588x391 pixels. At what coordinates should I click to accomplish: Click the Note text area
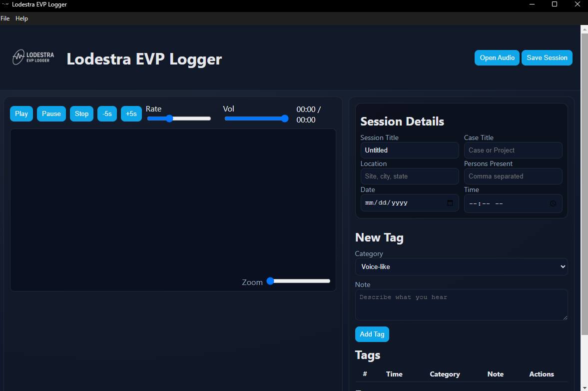tap(461, 304)
